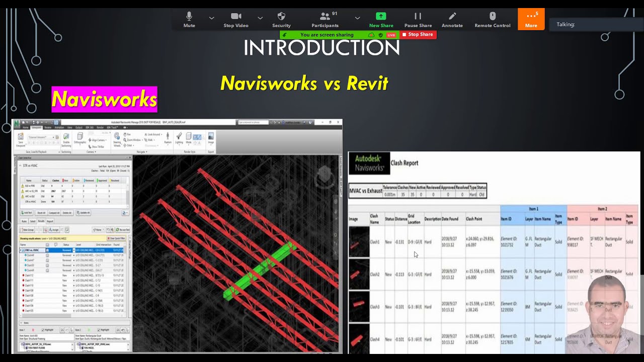Click the New Group button
This screenshot has height=362, width=644.
27,230
